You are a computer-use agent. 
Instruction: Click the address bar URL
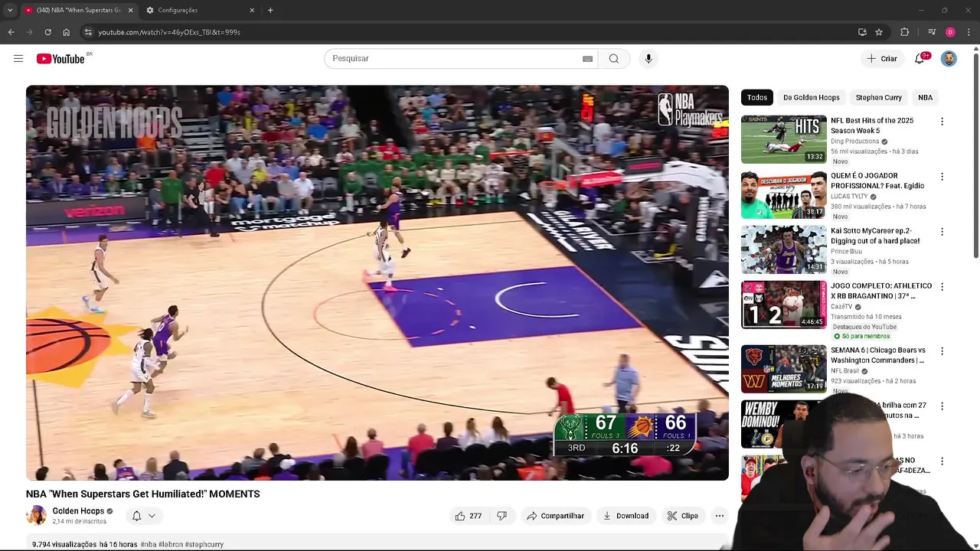click(169, 32)
